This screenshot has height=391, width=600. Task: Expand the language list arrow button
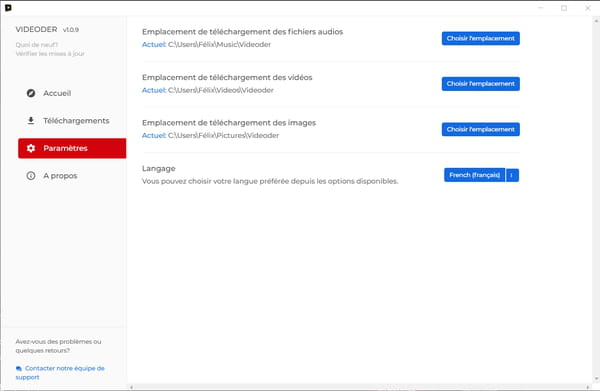512,175
